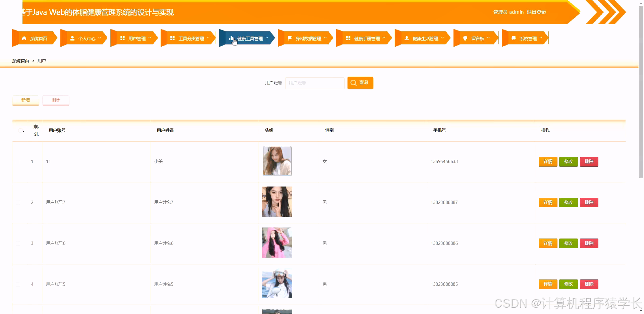Click the person icon of 个人中心
This screenshot has width=644, height=314.
point(72,38)
